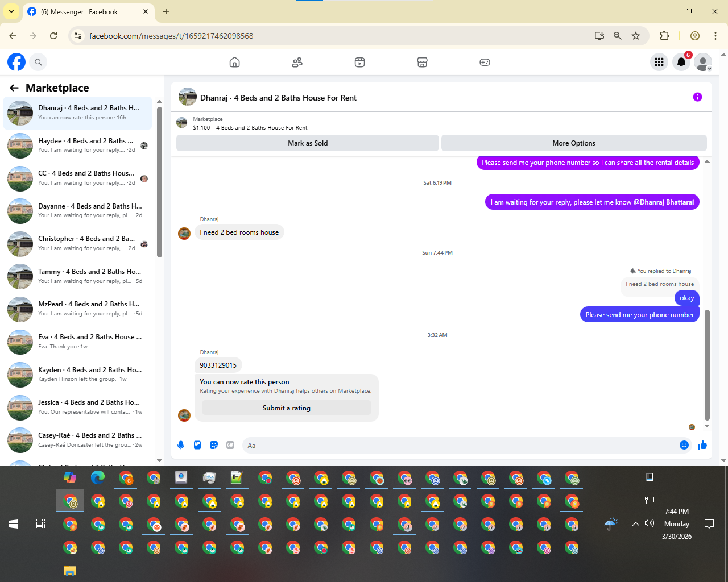This screenshot has height=582, width=728.
Task: Open Windows Start menu
Action: [14, 524]
